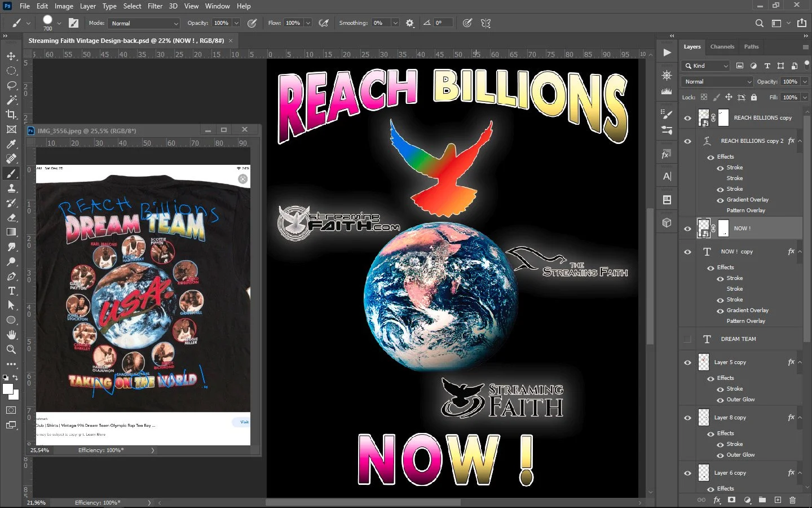
Task: Toggle pressure for opacity in options bar
Action: [x=252, y=23]
